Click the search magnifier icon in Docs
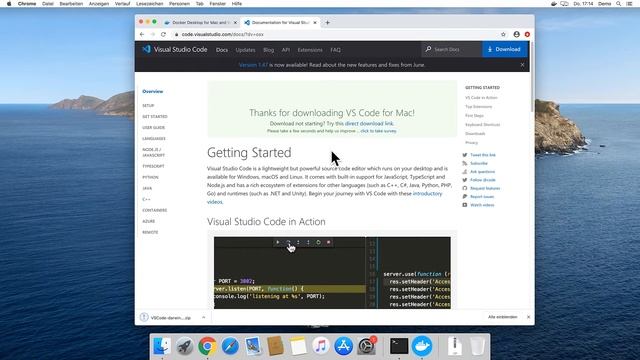This screenshot has height=360, width=640. [428, 49]
